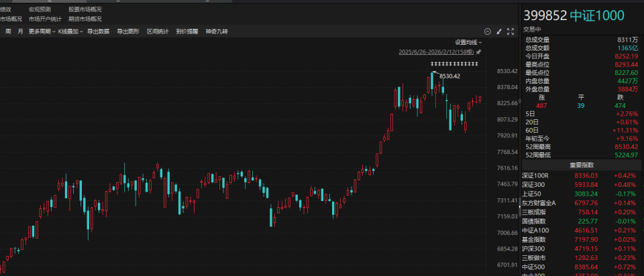Viewport: 644px width, 276px height.
Task: Click 总成交量 value 8311万
Action: (x=628, y=40)
